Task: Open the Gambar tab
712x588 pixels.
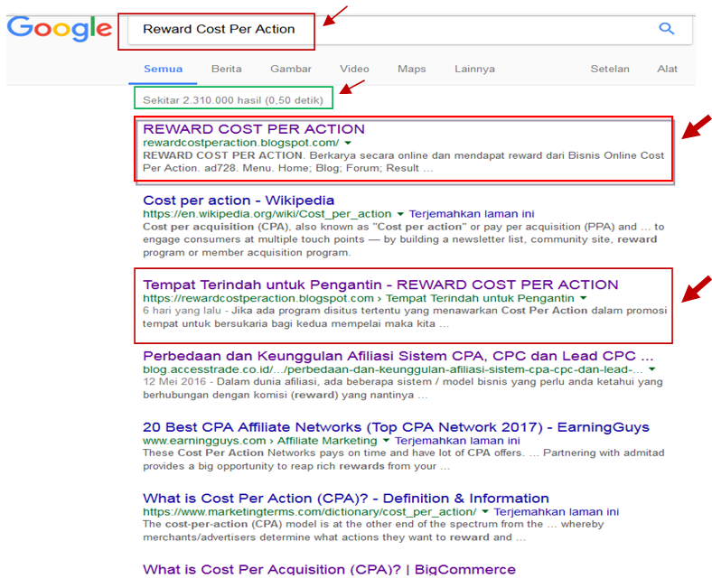Action: click(x=291, y=69)
